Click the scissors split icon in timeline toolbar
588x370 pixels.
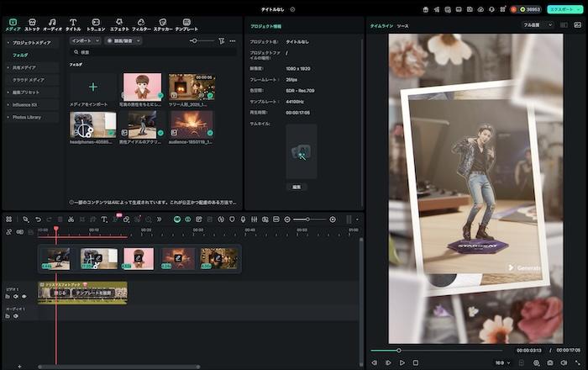tap(71, 219)
